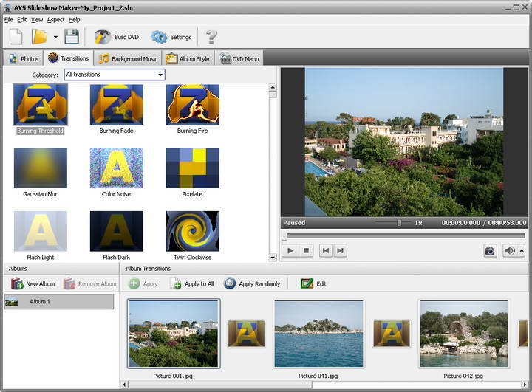Click the Build DVD button
532x392 pixels.
[117, 37]
